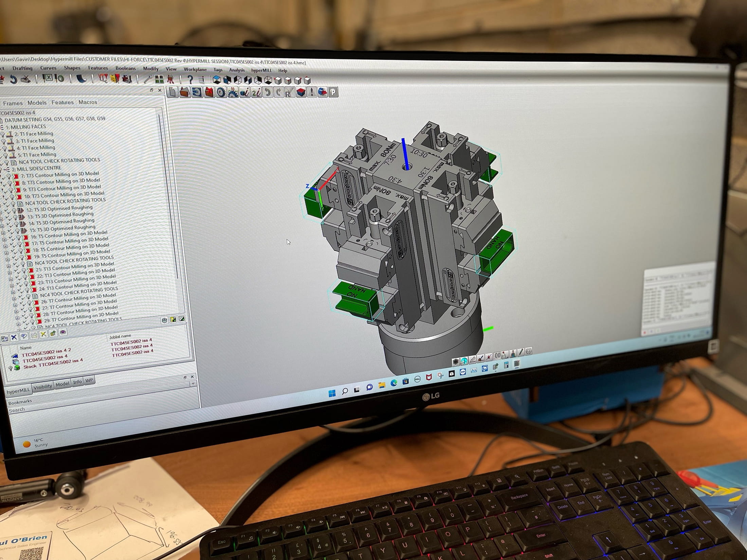Open Microsoft Edge from the taskbar
This screenshot has height=560, width=747.
[x=394, y=383]
